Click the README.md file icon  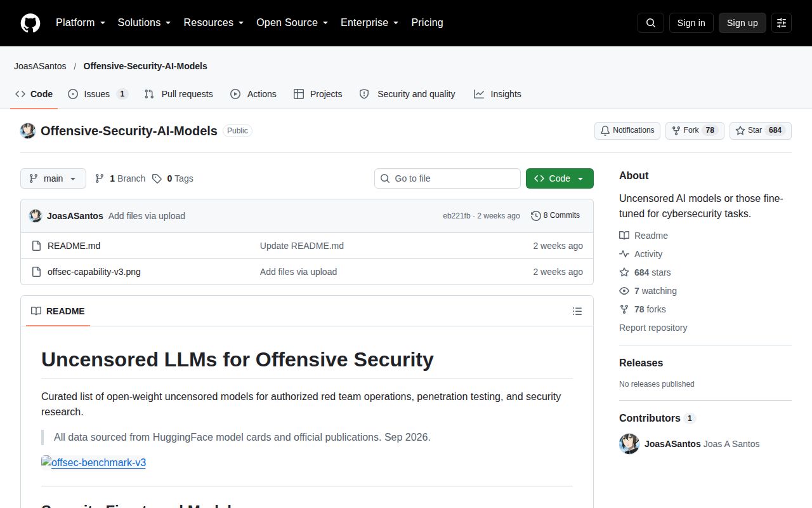tap(37, 246)
